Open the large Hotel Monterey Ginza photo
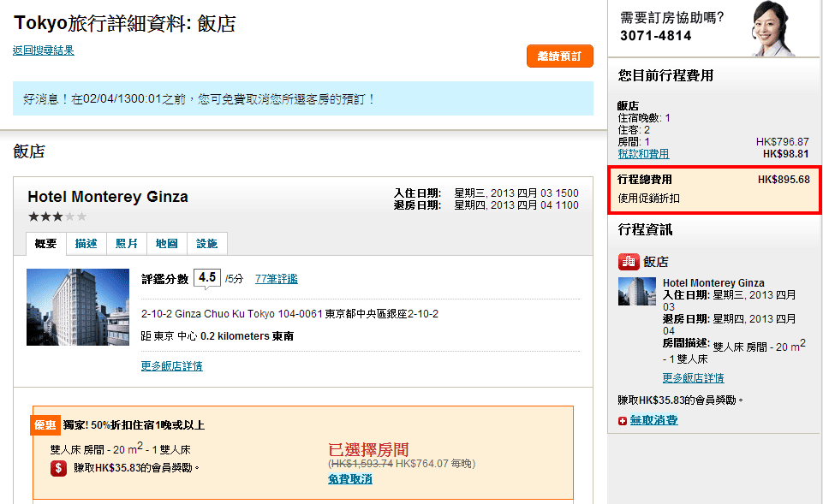Image resolution: width=823 pixels, height=504 pixels. click(77, 306)
